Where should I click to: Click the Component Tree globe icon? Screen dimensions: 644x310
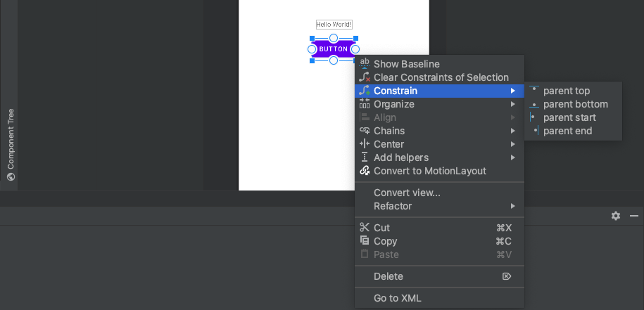(x=11, y=176)
